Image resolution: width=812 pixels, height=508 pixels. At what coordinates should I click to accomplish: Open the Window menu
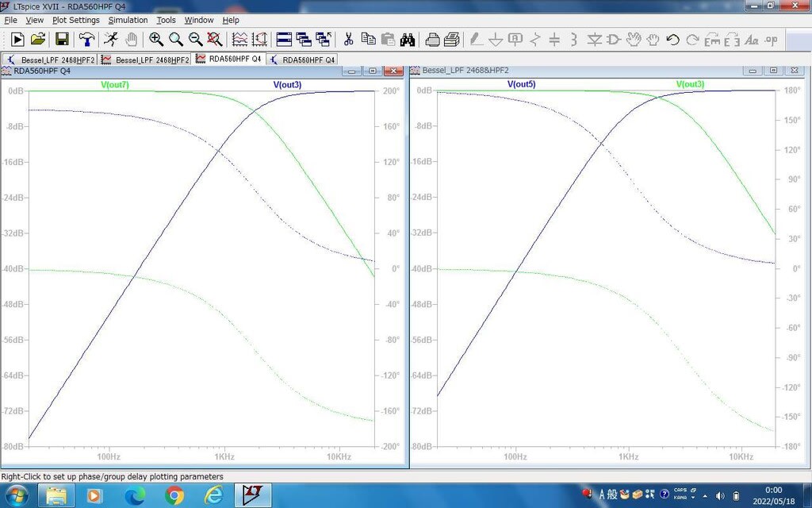coord(199,20)
